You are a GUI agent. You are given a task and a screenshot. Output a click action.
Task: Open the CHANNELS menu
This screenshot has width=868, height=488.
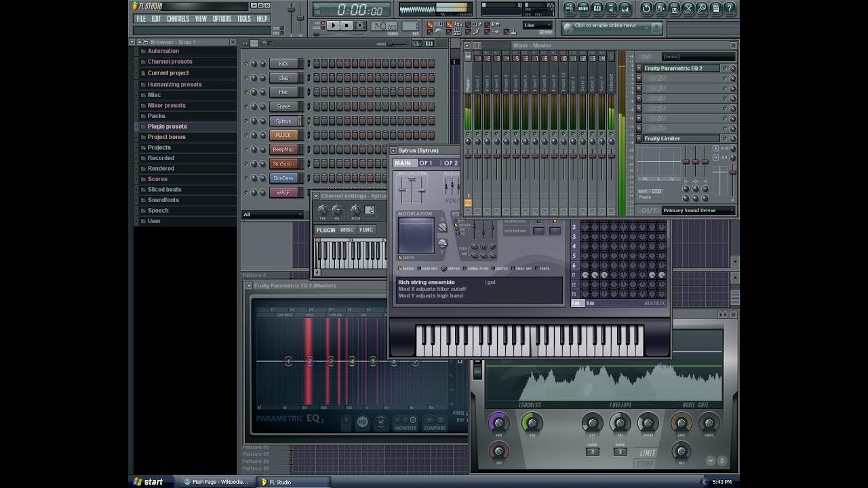click(178, 19)
